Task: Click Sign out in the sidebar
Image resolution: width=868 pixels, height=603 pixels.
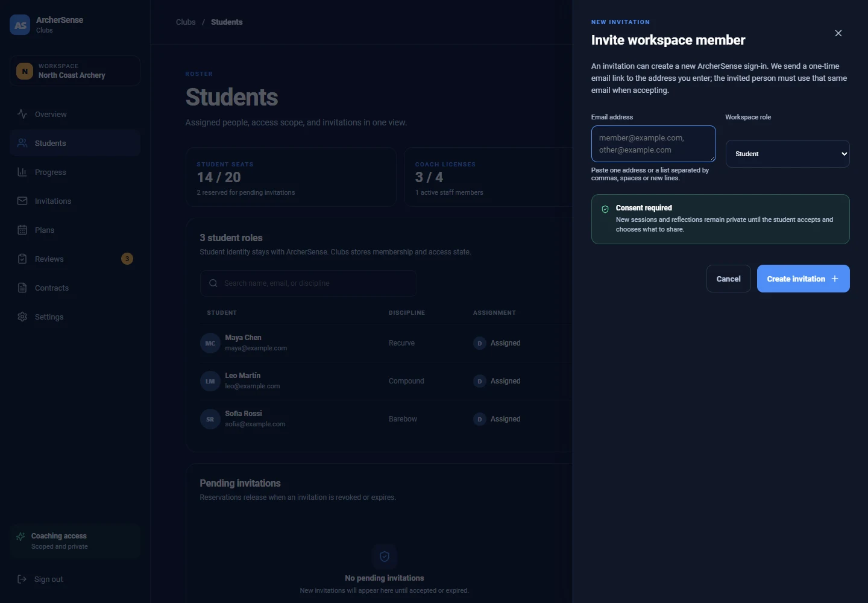Action: tap(75, 579)
